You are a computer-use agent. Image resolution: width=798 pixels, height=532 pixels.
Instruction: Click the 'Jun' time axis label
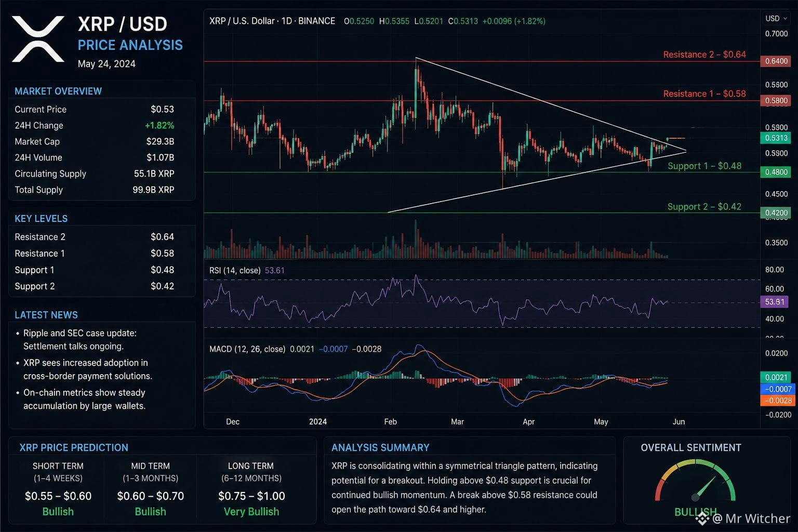[x=679, y=422]
